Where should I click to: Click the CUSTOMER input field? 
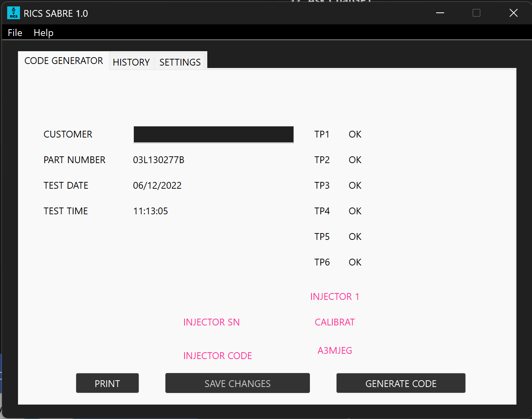[x=214, y=134]
